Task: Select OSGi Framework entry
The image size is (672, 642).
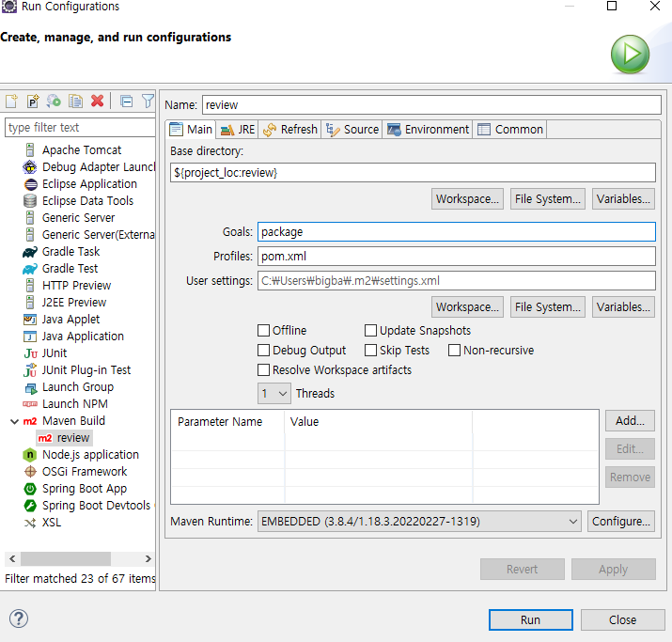Action: coord(85,472)
